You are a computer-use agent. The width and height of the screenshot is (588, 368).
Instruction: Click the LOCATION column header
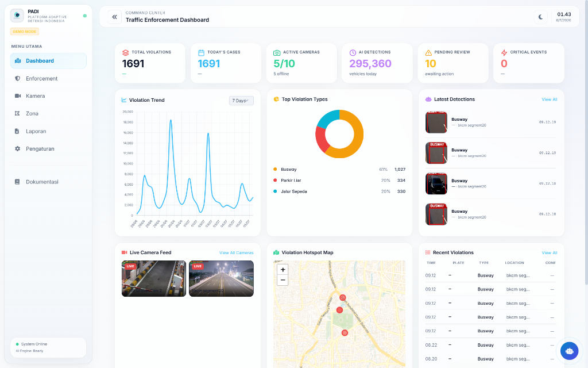[514, 263]
